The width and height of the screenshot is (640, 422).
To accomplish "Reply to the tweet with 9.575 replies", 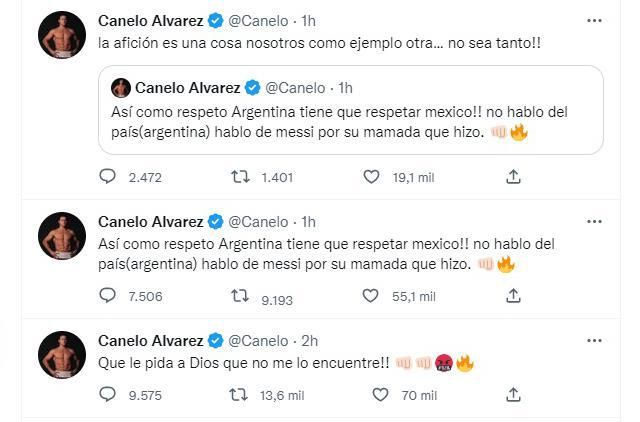I will tap(108, 395).
